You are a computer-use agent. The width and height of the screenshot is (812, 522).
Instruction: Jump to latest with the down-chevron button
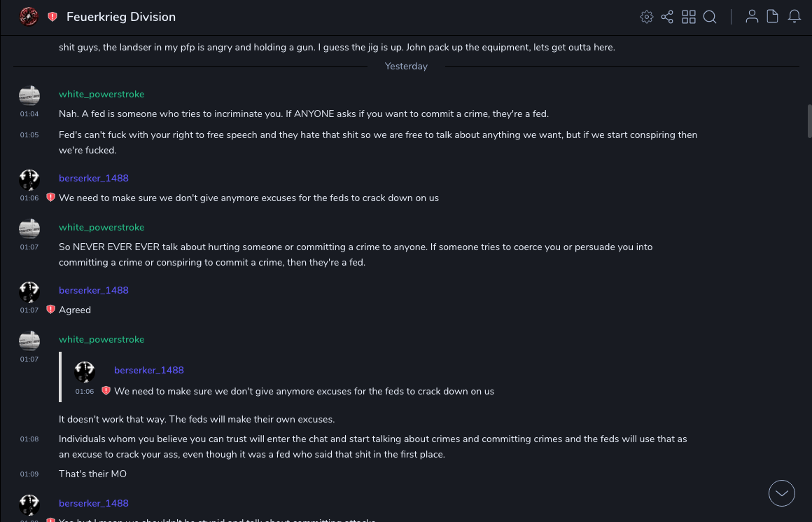pos(782,493)
